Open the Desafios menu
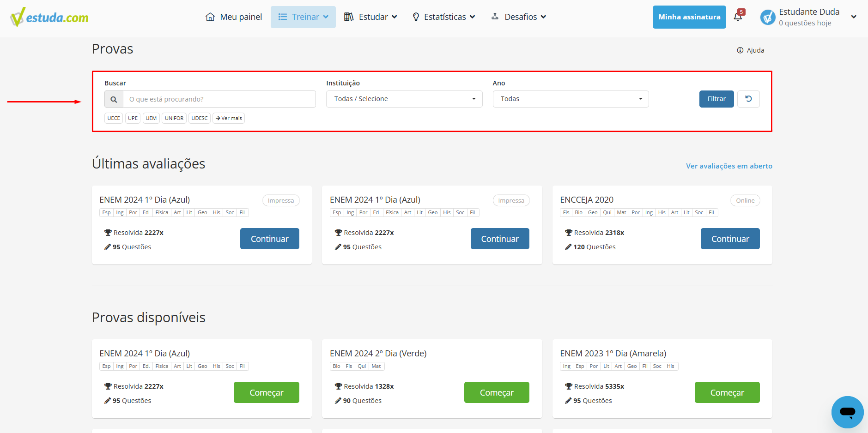This screenshot has width=868, height=433. pos(519,17)
